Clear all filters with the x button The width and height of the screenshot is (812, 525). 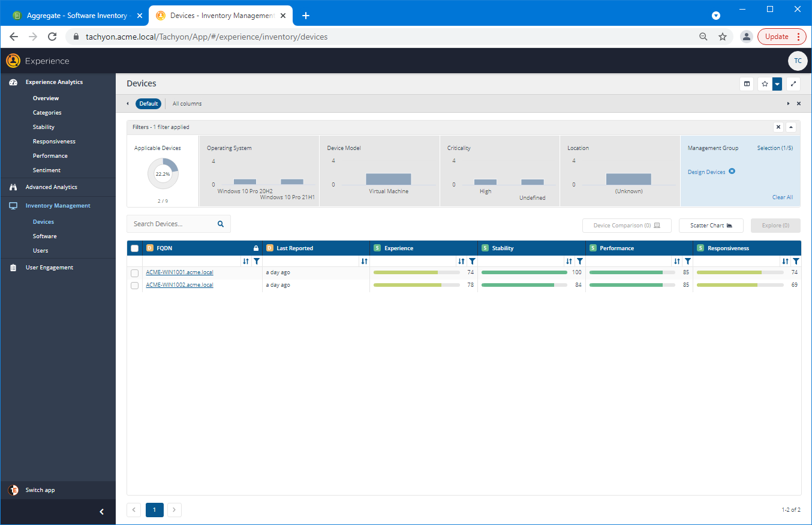click(778, 127)
